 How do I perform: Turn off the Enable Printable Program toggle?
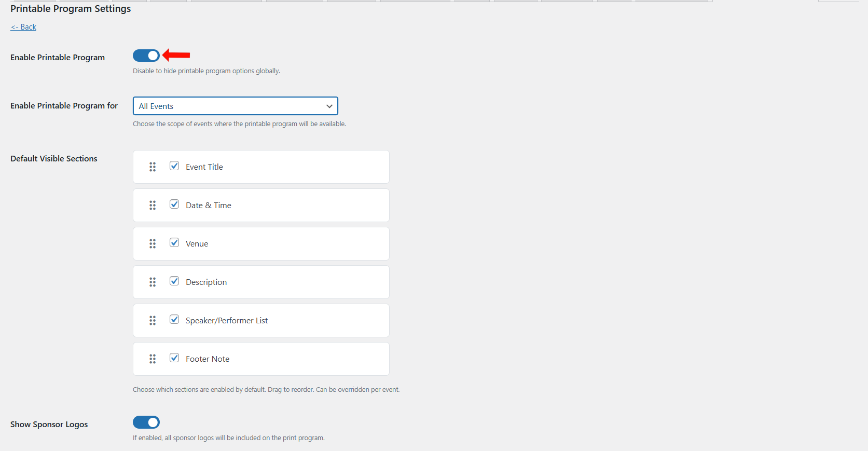coord(146,56)
